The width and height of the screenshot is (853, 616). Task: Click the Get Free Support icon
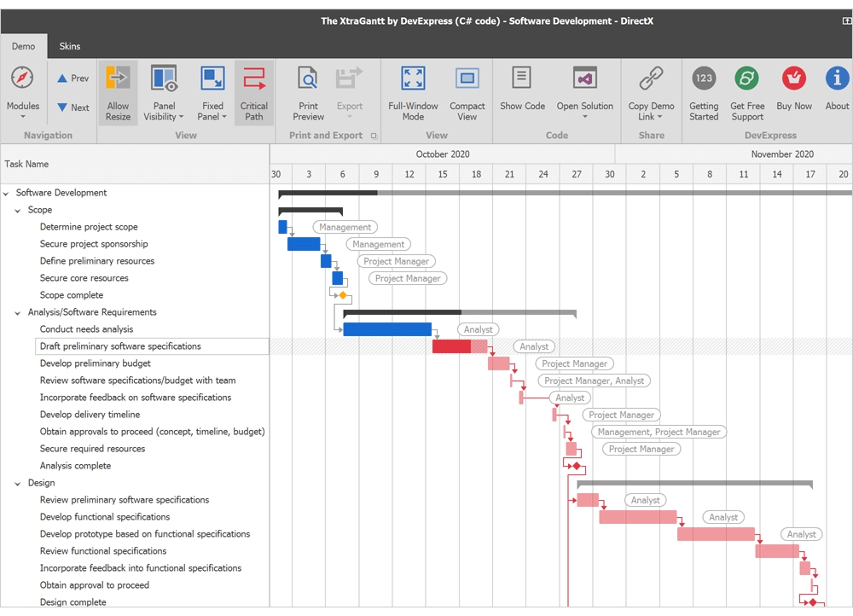747,90
